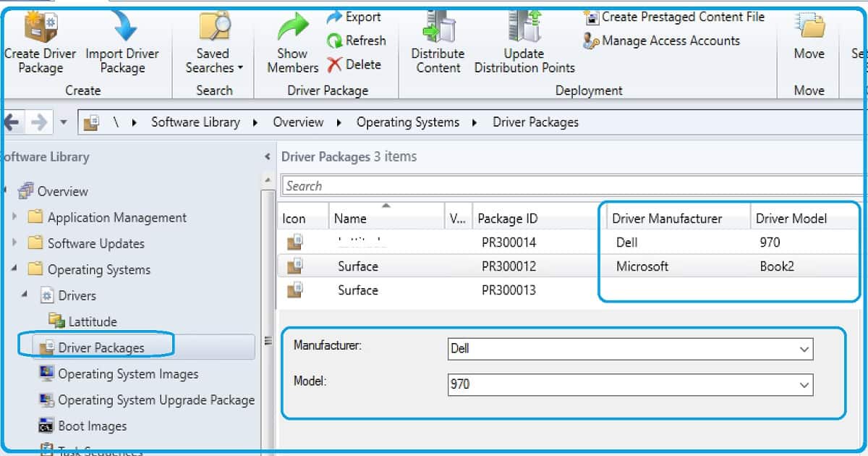Viewport: 868px width, 456px height.
Task: Collapse the navigation pane arrow
Action: (268, 157)
